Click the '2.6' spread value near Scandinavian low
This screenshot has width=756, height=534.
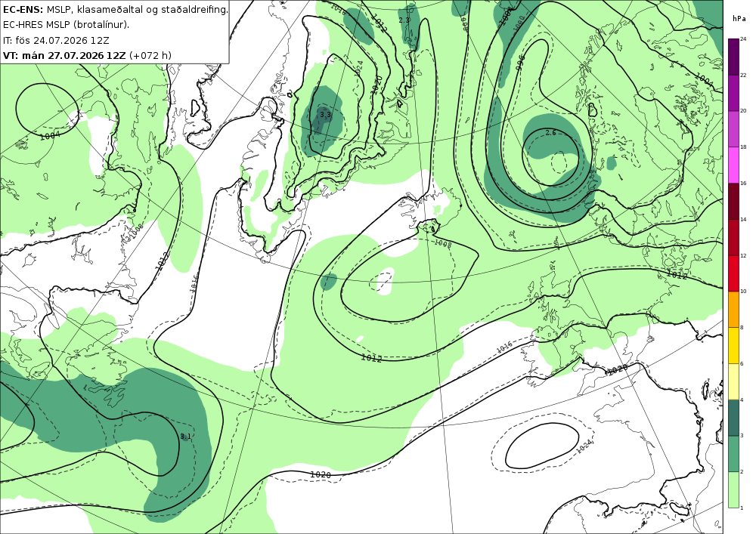550,132
